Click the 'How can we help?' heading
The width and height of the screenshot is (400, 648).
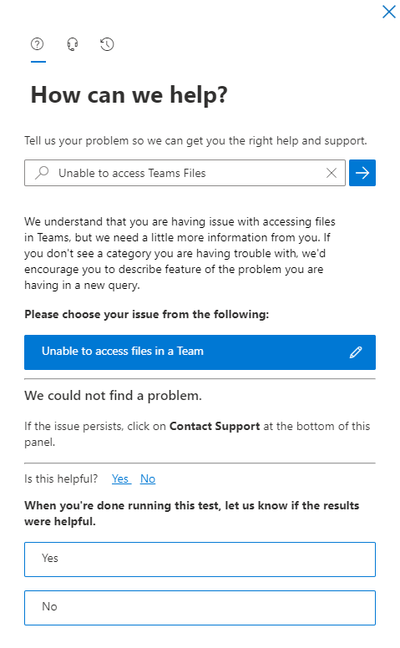click(x=129, y=95)
